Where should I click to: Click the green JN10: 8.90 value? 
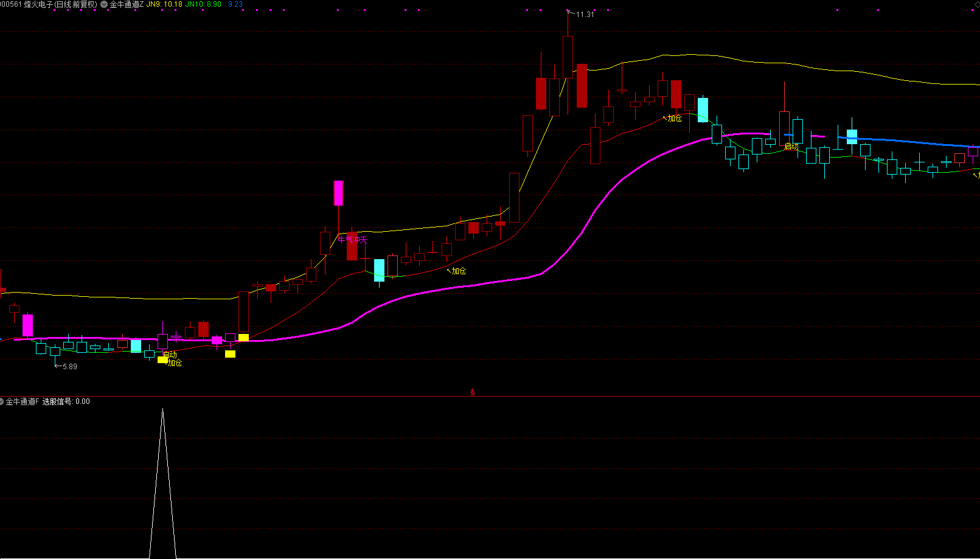tap(203, 4)
